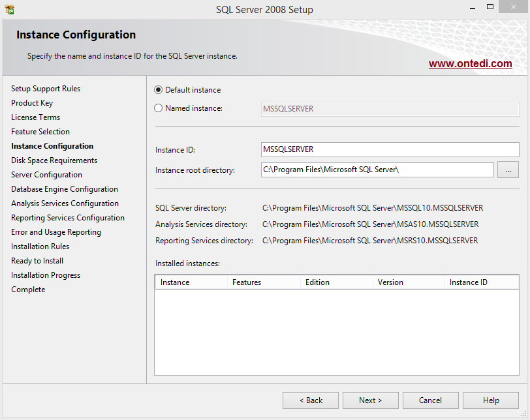Maximize the setup window

(490, 7)
